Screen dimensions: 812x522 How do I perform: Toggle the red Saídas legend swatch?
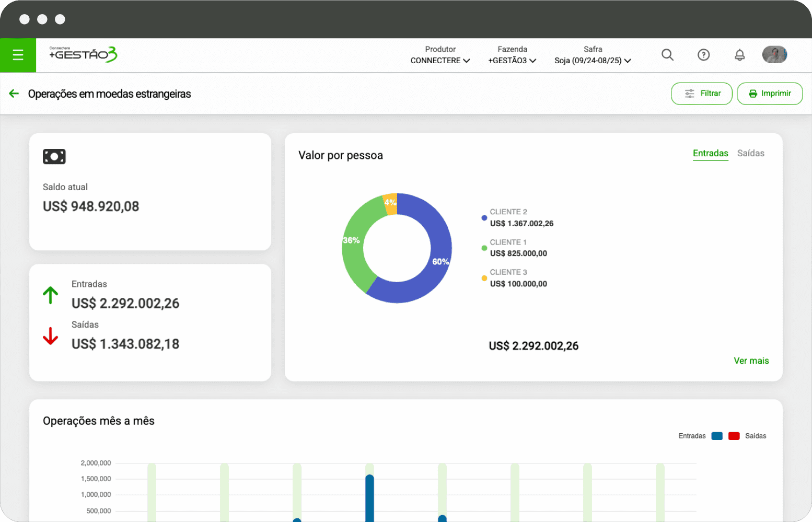pos(734,436)
